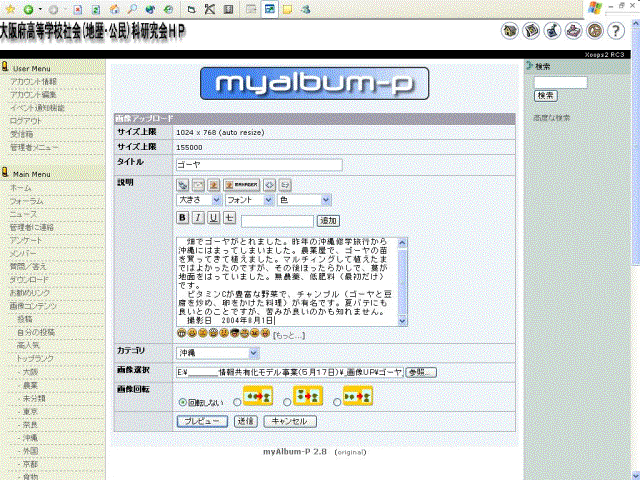The width and height of the screenshot is (640, 480).
Task: Apply underline with the U button
Action: pos(213,218)
